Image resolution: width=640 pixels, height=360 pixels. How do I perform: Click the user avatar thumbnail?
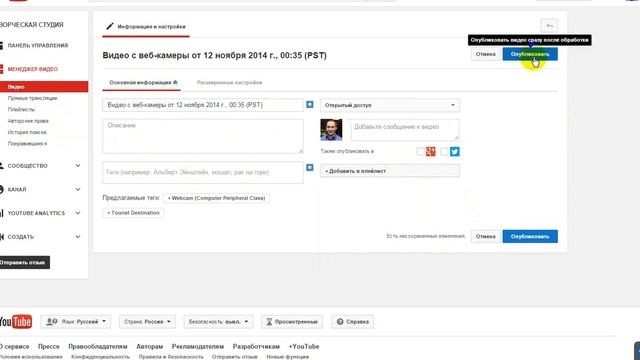331,130
